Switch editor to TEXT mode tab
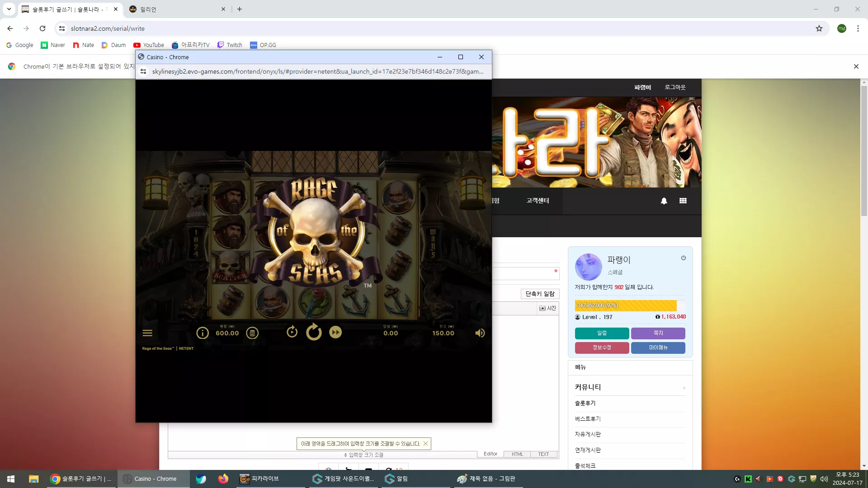 click(x=543, y=454)
